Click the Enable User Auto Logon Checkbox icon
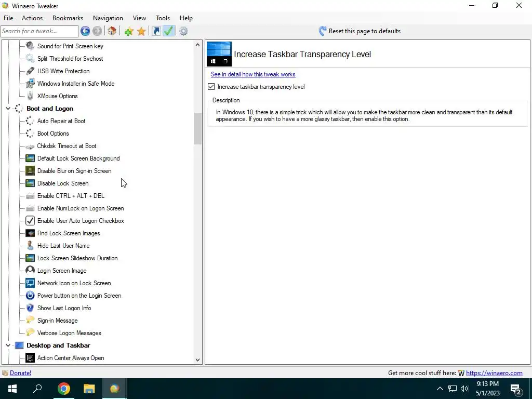 pos(30,220)
